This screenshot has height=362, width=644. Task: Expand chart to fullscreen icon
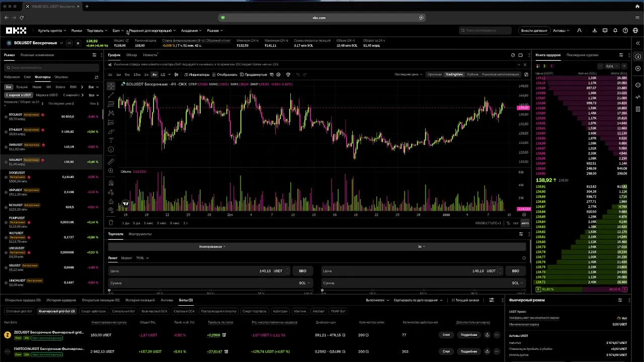click(526, 74)
